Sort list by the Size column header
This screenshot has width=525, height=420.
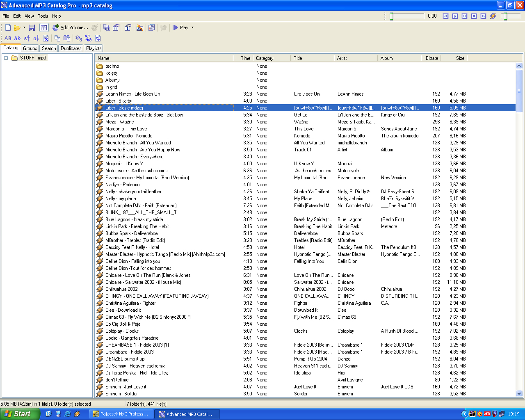(x=455, y=58)
